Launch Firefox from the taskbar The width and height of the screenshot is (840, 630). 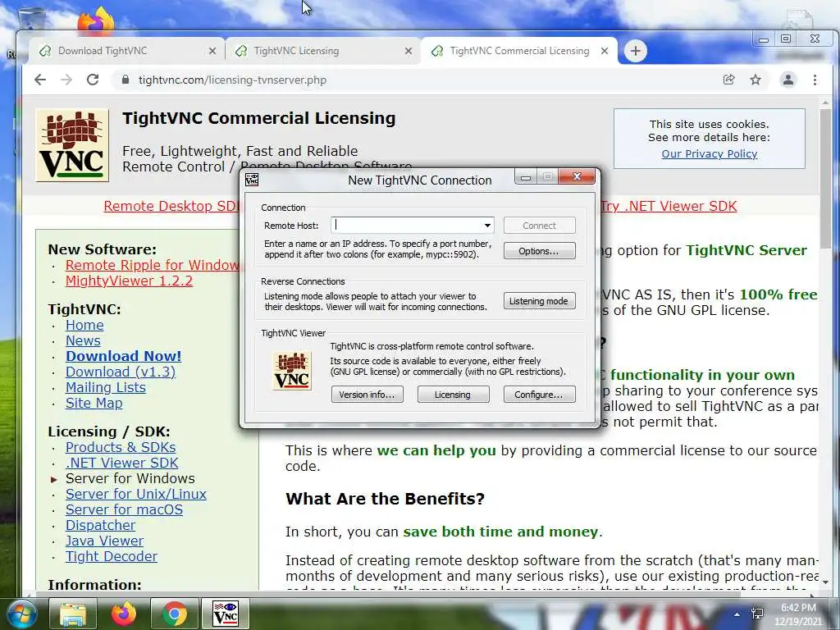(x=124, y=614)
